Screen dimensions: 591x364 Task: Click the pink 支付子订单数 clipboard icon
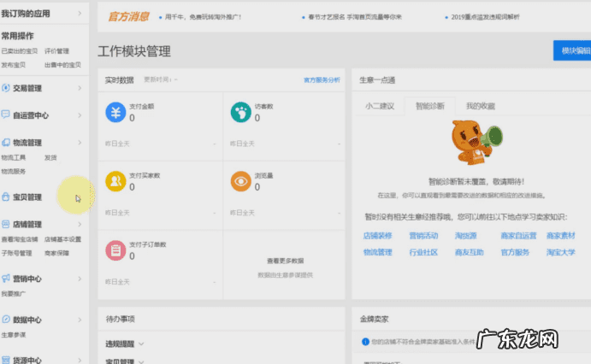pos(115,250)
